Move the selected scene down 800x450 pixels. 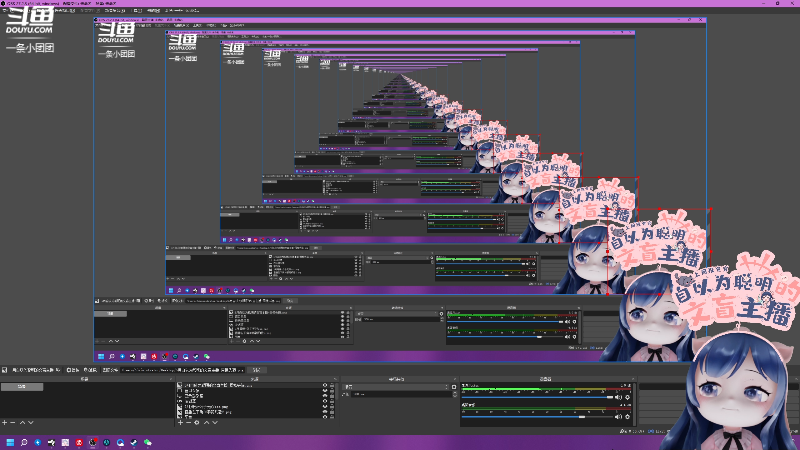point(31,422)
